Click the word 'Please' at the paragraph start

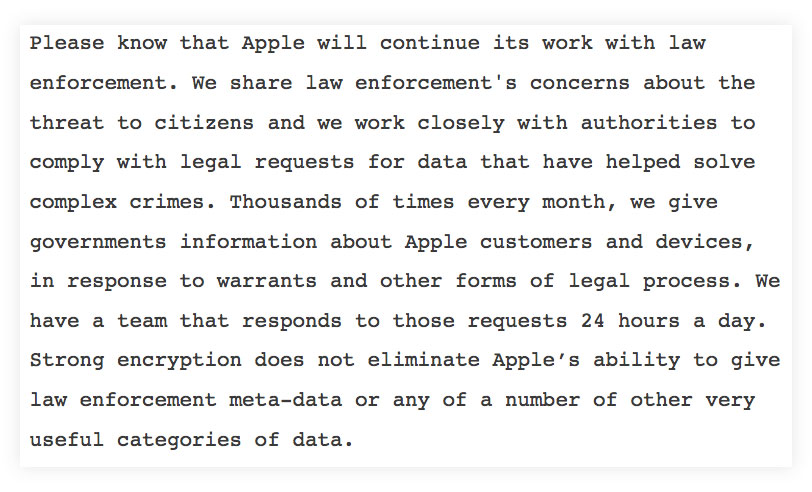pyautogui.click(x=67, y=43)
